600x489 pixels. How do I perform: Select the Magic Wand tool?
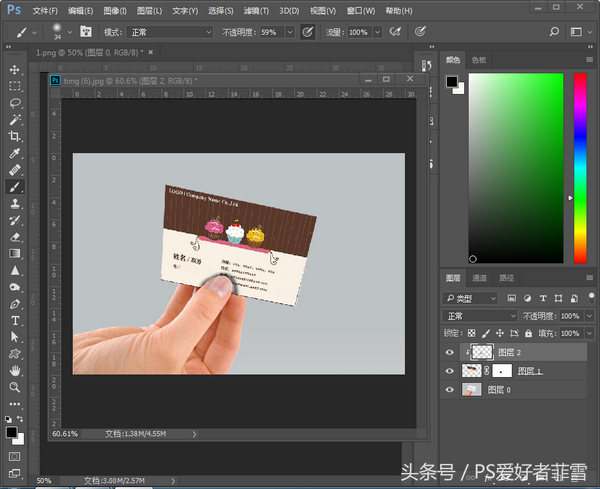click(15, 119)
